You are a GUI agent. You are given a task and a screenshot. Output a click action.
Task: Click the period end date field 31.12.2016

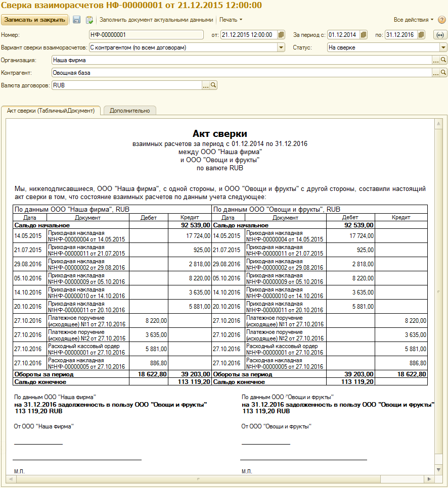pyautogui.click(x=401, y=35)
